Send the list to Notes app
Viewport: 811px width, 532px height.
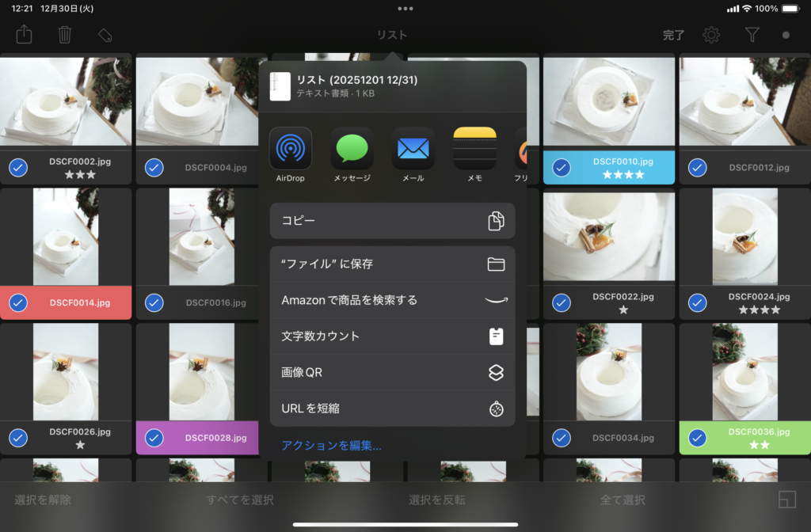pyautogui.click(x=474, y=149)
